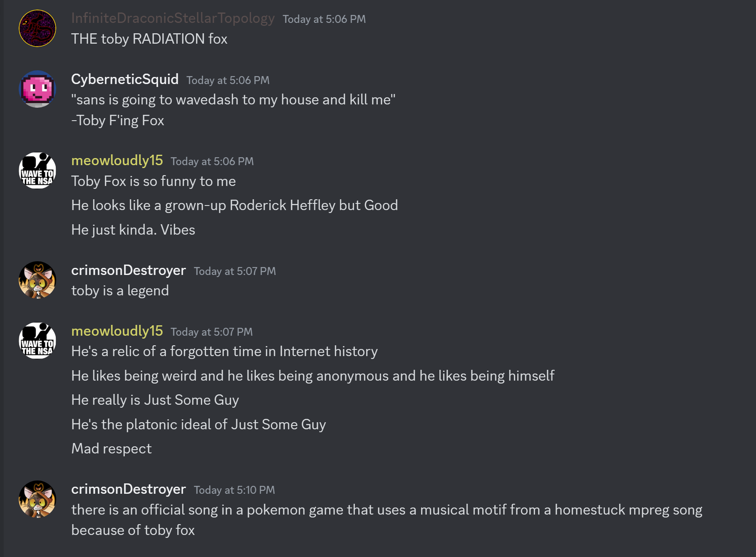Click the "-Toby F'ing Fox" message line
This screenshot has height=557, width=756.
117,121
